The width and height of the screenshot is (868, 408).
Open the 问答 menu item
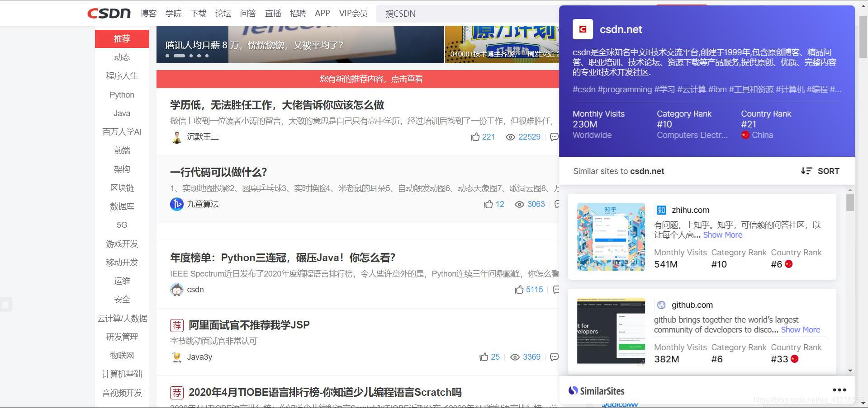point(248,14)
